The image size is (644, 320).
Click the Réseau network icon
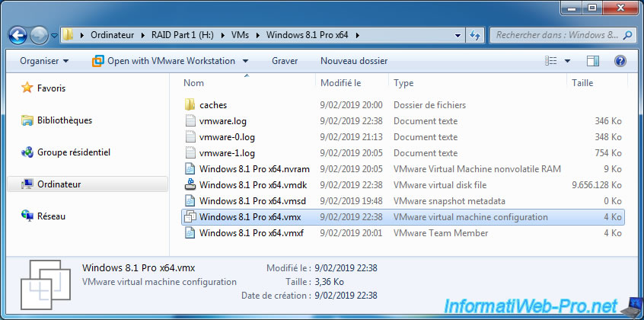[x=27, y=216]
